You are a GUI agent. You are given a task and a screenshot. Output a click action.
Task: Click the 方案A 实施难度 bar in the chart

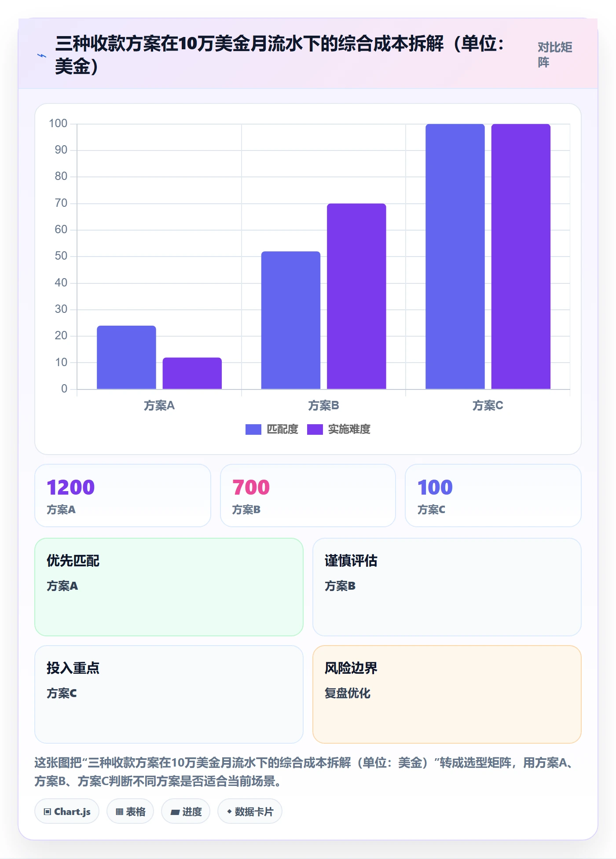pyautogui.click(x=192, y=373)
